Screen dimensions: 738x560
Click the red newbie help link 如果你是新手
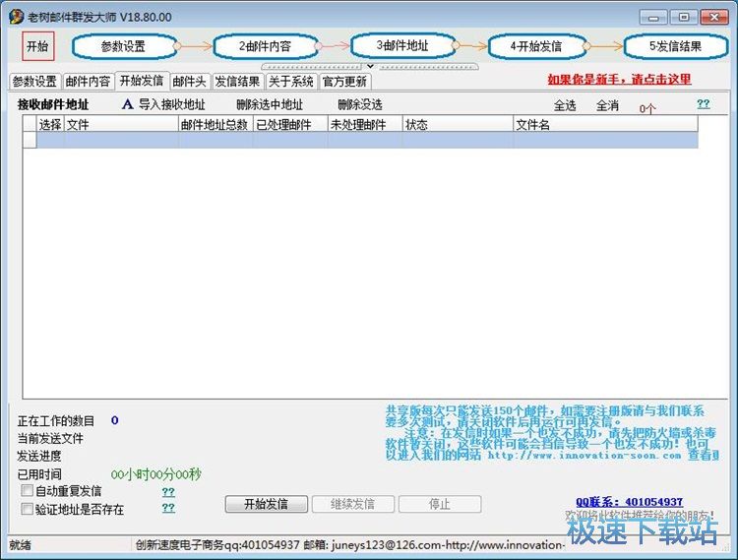click(619, 79)
